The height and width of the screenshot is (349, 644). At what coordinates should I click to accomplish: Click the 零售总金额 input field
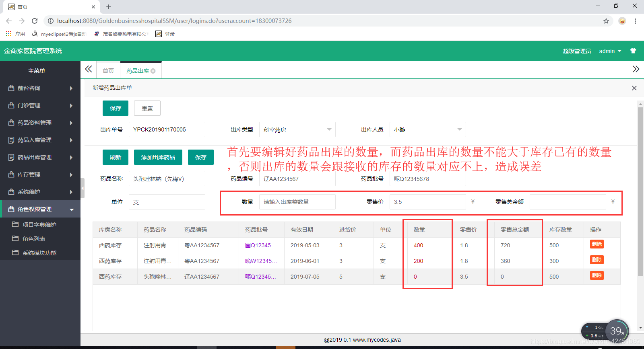568,202
